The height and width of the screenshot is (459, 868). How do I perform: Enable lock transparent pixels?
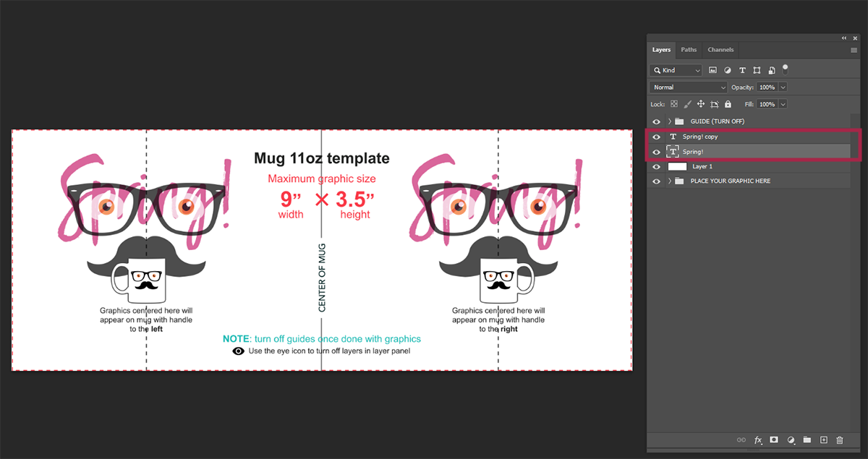pyautogui.click(x=673, y=103)
